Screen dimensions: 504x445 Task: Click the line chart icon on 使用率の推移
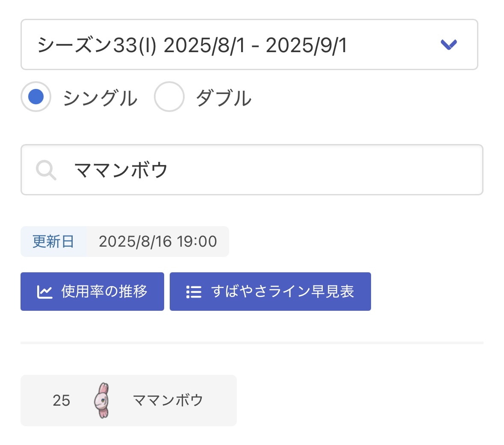pos(45,292)
